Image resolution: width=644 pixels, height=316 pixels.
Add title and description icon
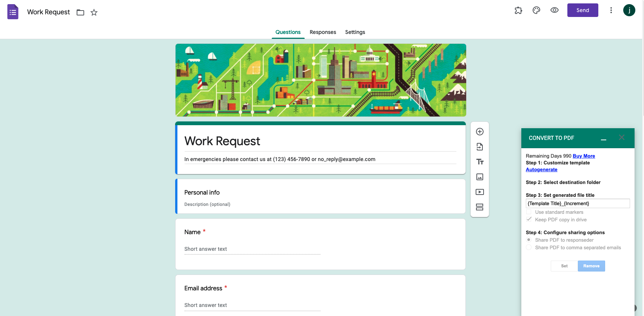coord(480,162)
